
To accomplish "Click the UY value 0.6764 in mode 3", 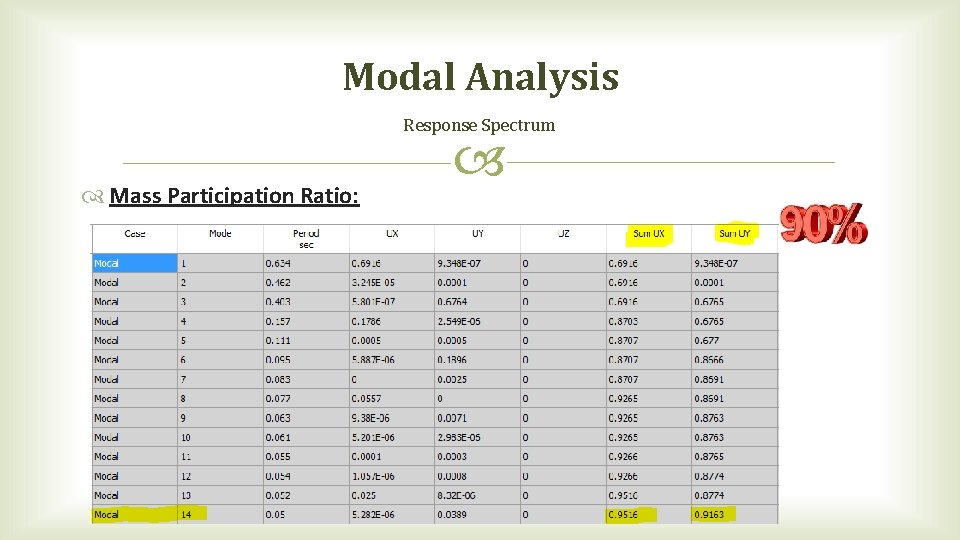I will 452,302.
